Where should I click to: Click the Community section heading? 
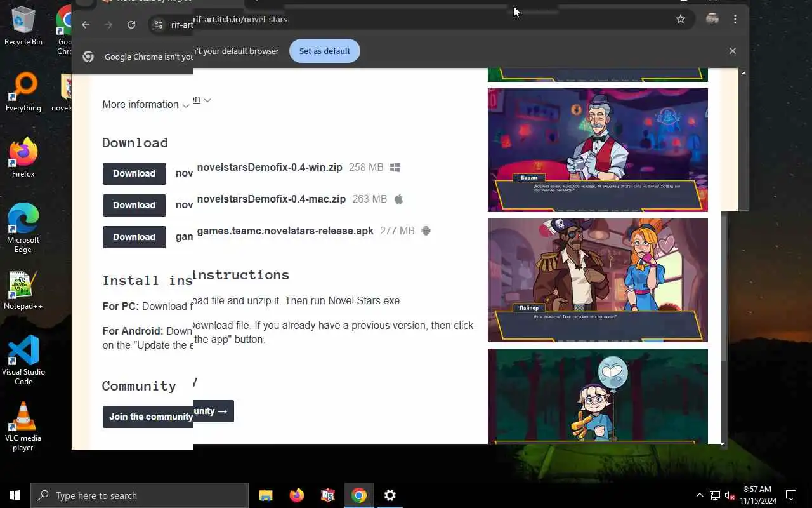139,386
